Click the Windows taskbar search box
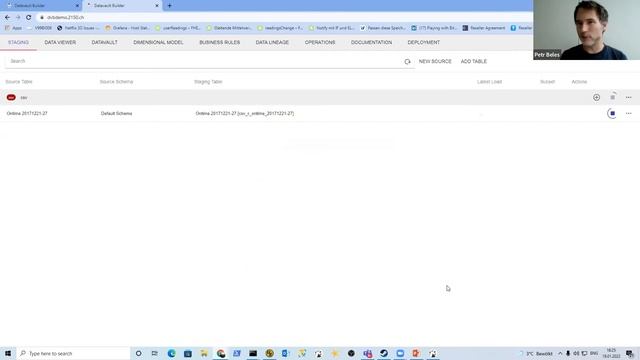 [x=73, y=353]
